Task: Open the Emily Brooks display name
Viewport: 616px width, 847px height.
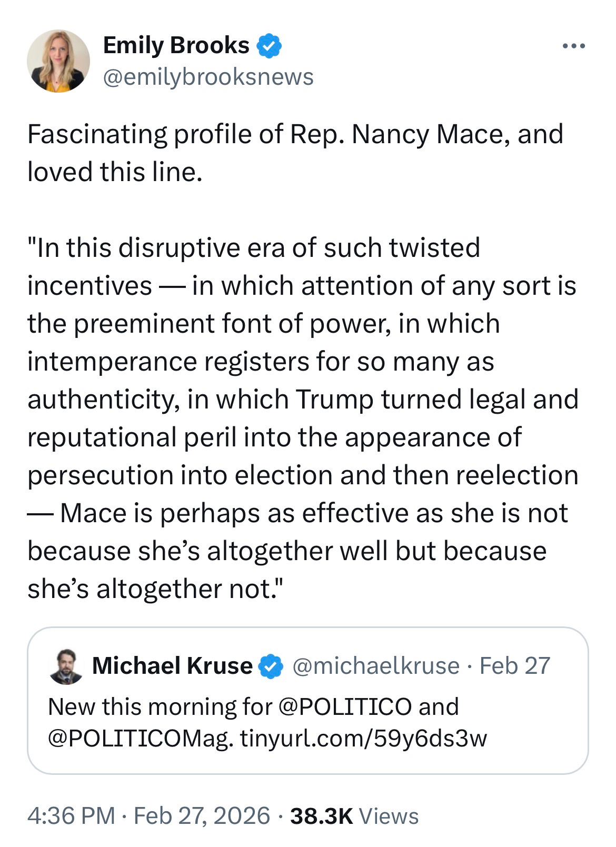Action: pos(176,46)
